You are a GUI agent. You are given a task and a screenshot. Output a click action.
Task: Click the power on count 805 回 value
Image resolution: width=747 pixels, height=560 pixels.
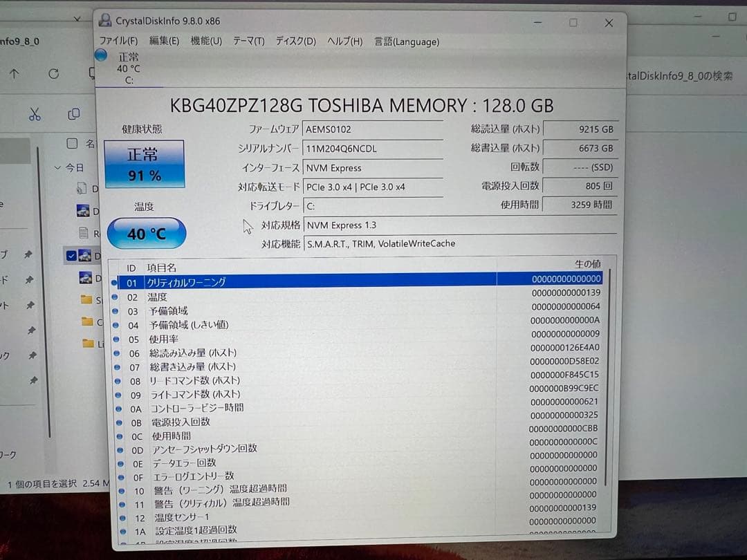[581, 186]
